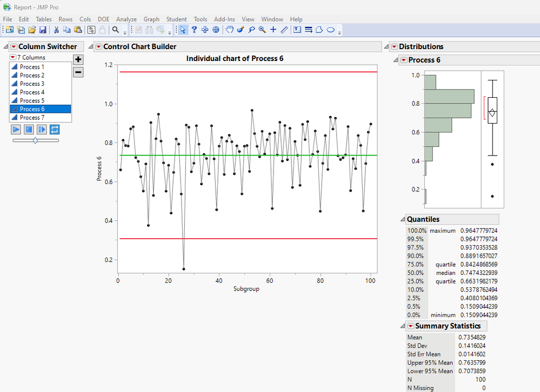Open the Graph menu

151,19
